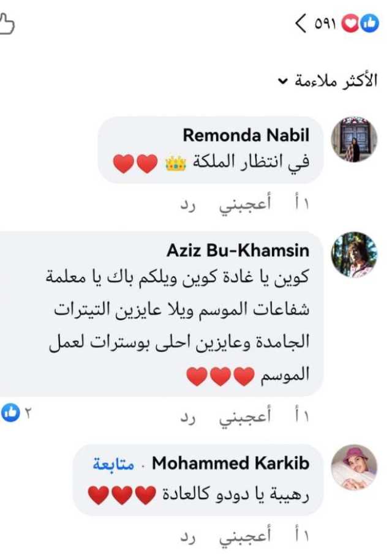Like Remonda Nabil's comment with أعجبني
392x556 pixels.
245,204
